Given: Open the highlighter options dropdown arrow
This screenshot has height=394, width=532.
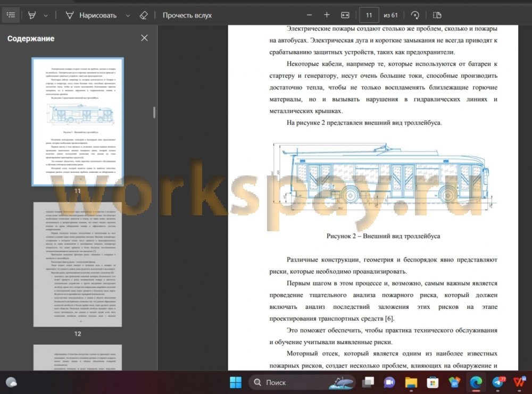Looking at the screenshot, I should click(46, 15).
